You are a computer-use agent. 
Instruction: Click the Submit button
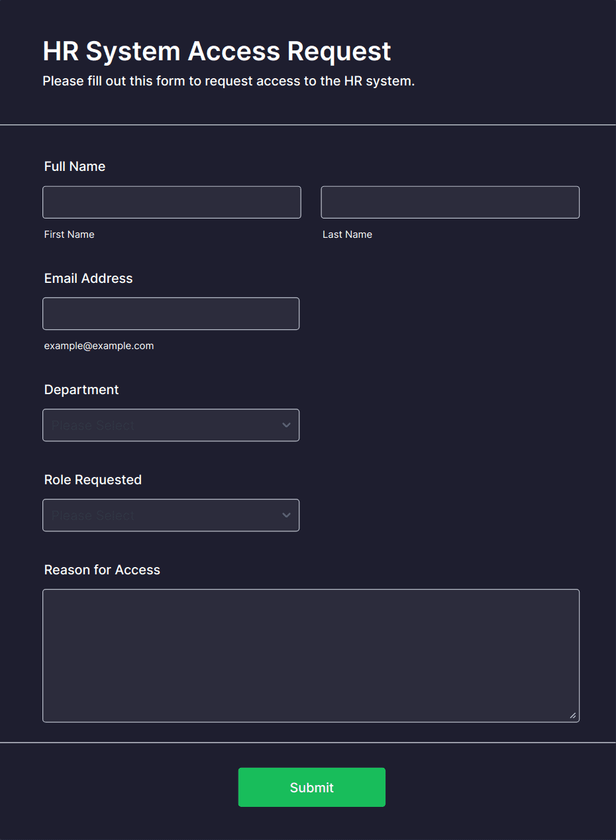[x=311, y=787]
